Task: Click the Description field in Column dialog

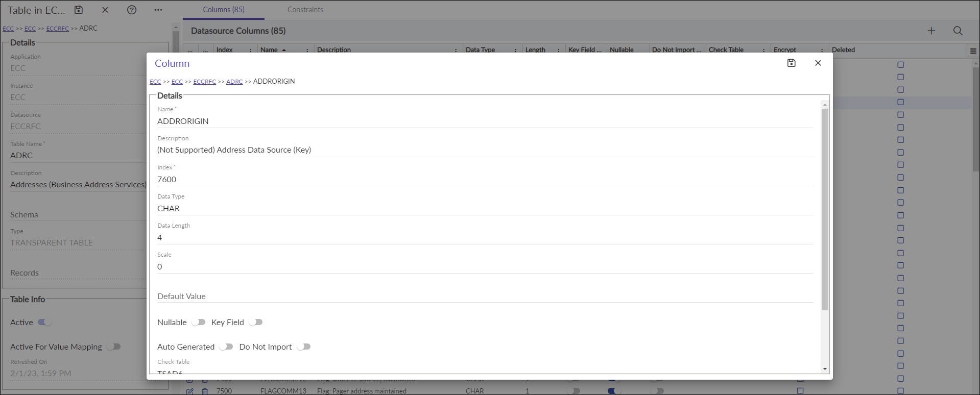Action: coord(485,150)
